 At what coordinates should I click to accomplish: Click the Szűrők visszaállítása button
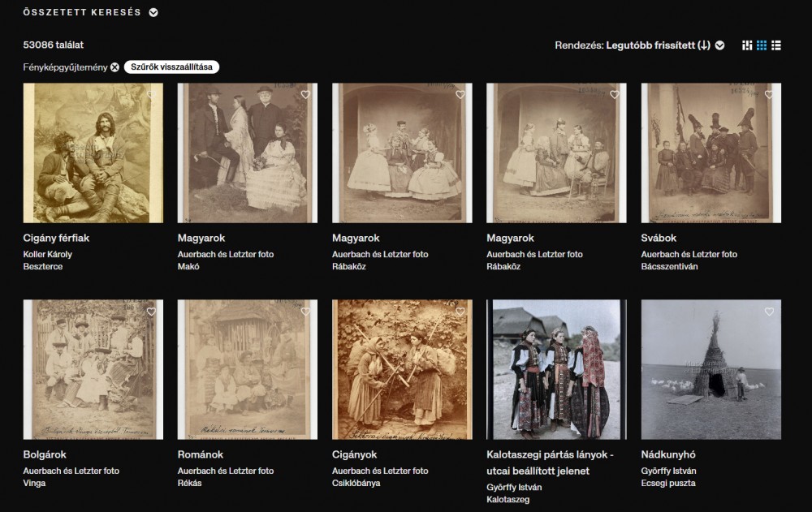click(171, 67)
